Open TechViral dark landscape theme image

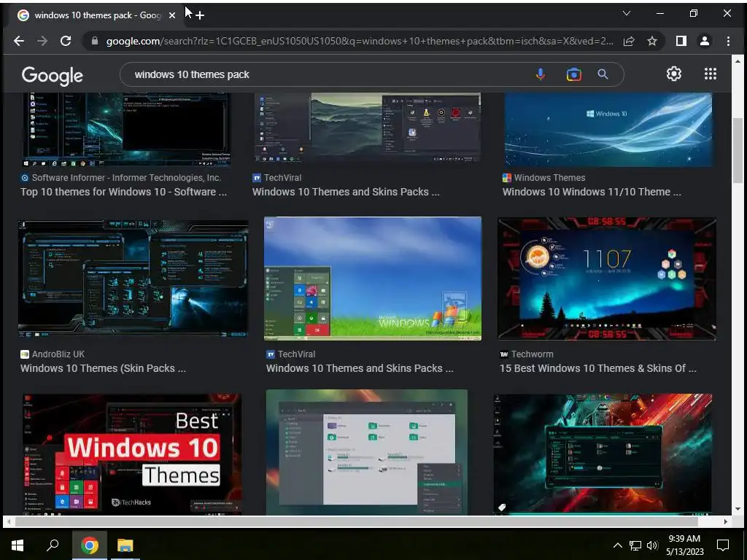pyautogui.click(x=368, y=128)
